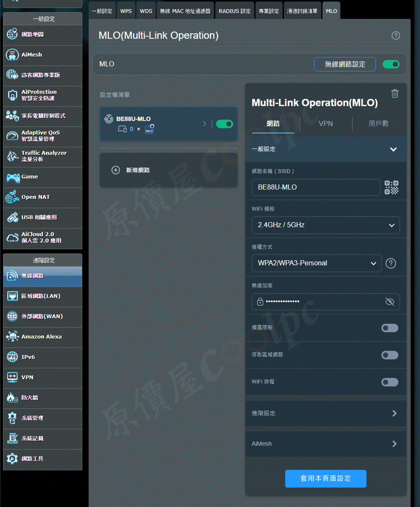The height and width of the screenshot is (507, 420).
Task: Show the SSID QR code icon
Action: (x=391, y=187)
